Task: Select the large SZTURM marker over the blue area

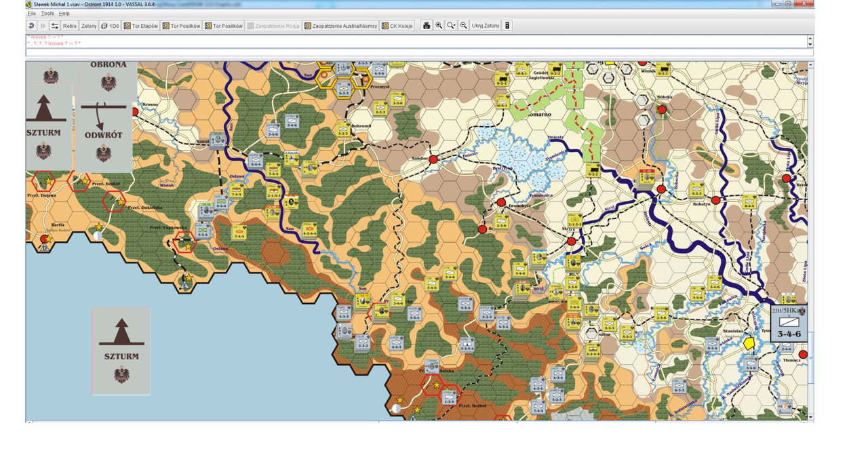Action: pos(121,351)
